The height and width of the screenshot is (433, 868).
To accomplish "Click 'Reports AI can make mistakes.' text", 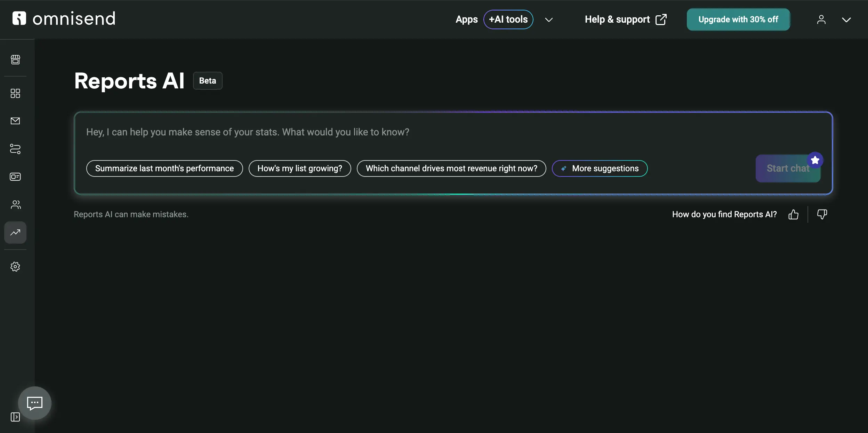I will tap(131, 214).
